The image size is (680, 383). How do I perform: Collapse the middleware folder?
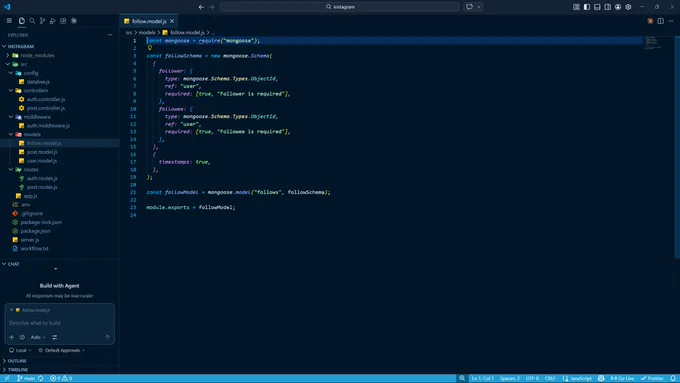[11, 117]
